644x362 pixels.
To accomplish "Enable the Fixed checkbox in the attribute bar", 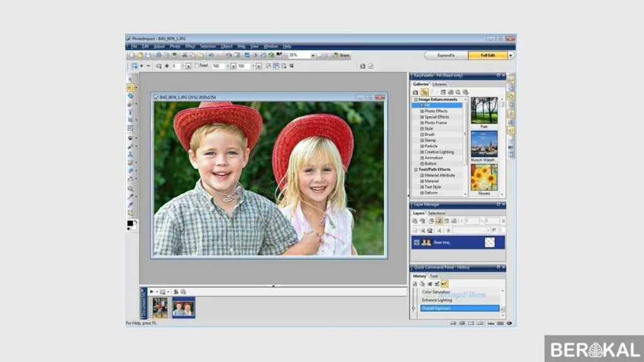I will click(x=197, y=65).
